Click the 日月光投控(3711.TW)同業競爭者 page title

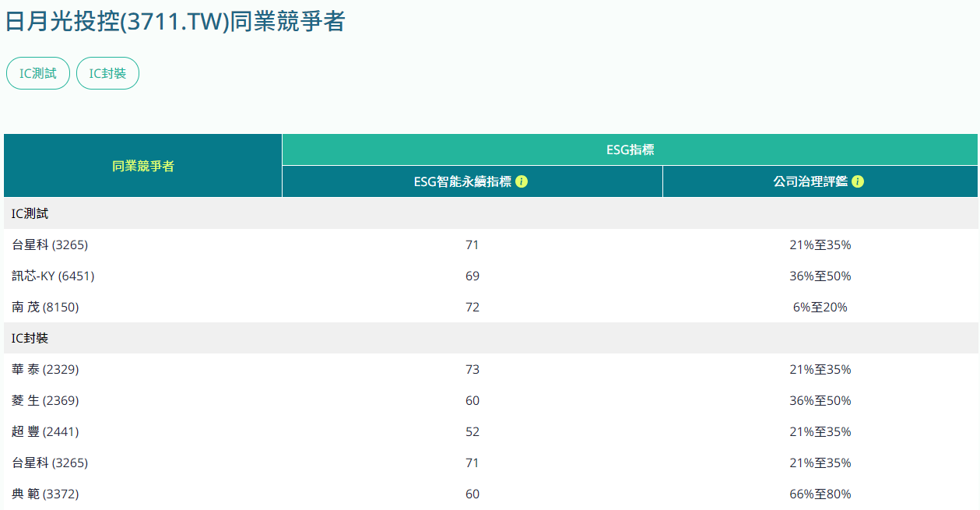[174, 21]
